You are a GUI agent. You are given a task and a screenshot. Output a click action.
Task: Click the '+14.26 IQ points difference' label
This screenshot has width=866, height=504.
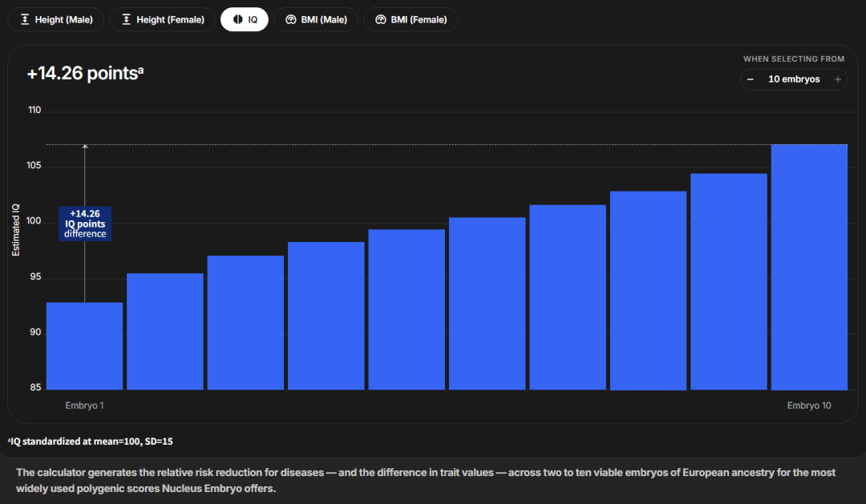(x=85, y=224)
